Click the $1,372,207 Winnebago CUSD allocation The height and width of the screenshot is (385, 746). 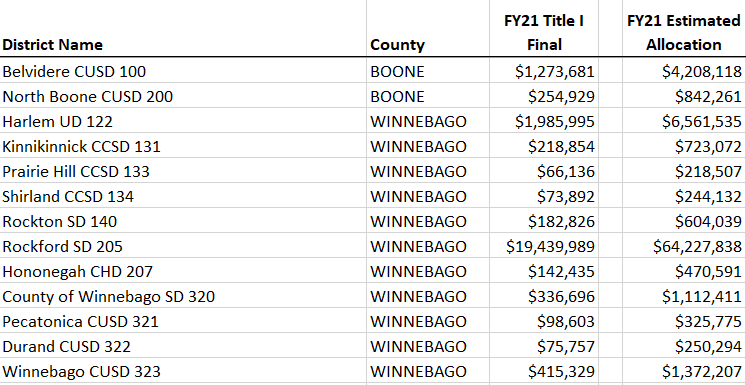[684, 371]
